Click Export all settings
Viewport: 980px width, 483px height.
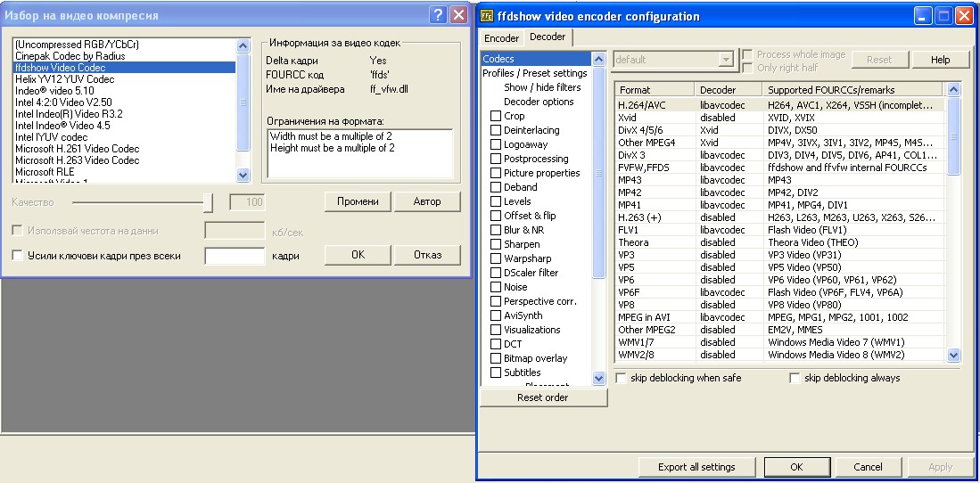[x=696, y=467]
